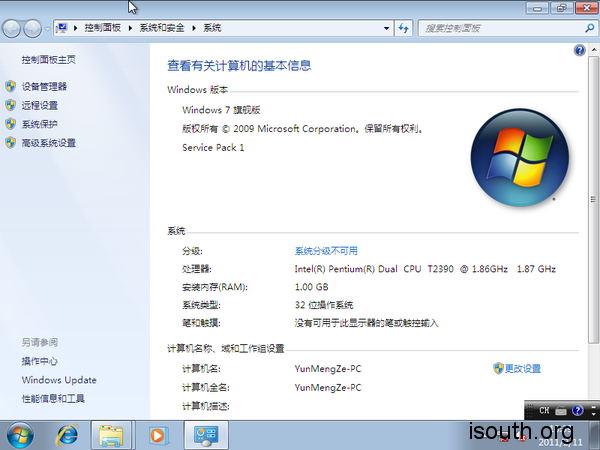The height and width of the screenshot is (450, 600).
Task: Open the help question mark icon
Action: coord(580,50)
